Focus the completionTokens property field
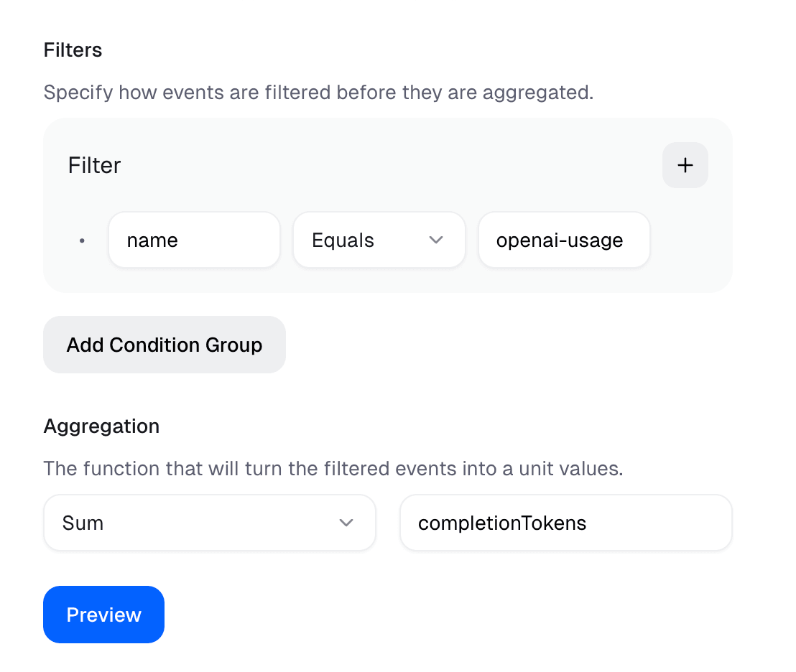Image resolution: width=796 pixels, height=672 pixels. click(565, 523)
